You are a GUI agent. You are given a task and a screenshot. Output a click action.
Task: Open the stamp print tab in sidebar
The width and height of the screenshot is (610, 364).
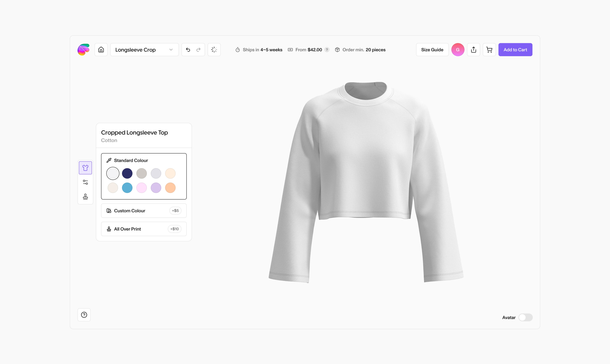[85, 197]
